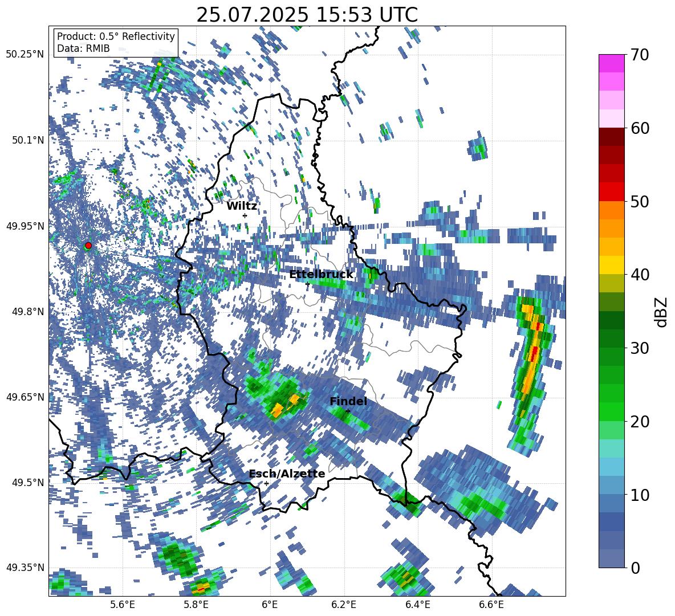Click the 50 tick label on colorbar
Screen dimensions: 675x616
[x=640, y=202]
